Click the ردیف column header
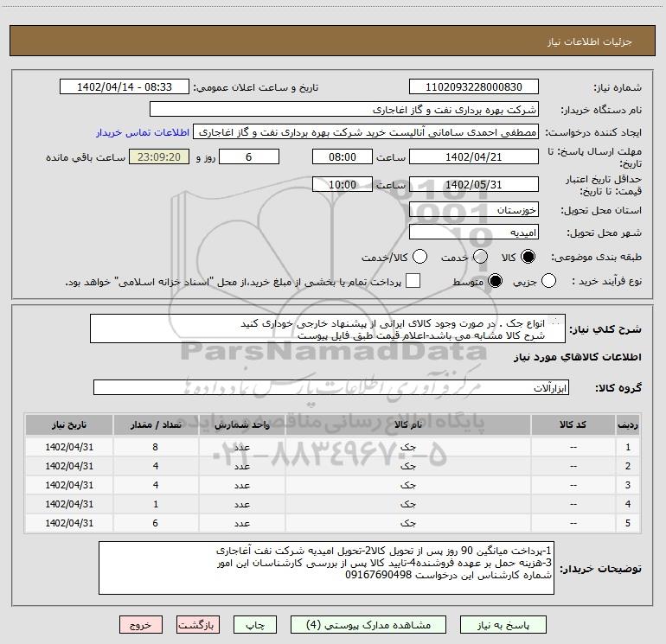Screen dimensions: 666x644 [628, 424]
